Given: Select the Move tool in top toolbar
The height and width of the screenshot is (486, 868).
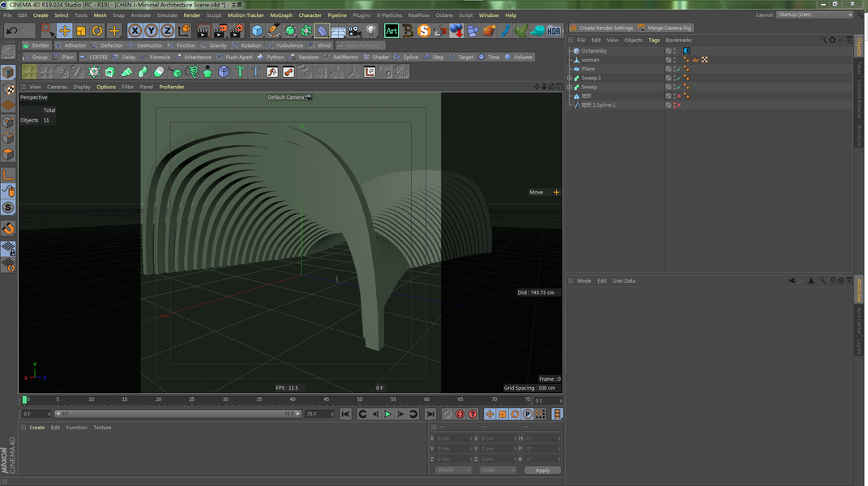Looking at the screenshot, I should pos(65,31).
